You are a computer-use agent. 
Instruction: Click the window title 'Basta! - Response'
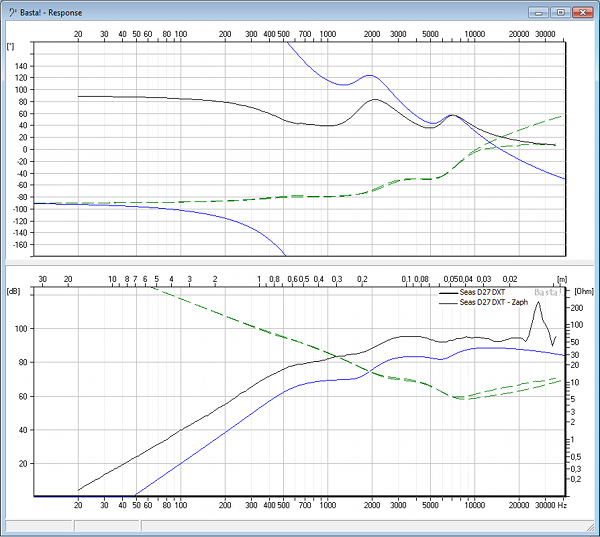click(58, 12)
